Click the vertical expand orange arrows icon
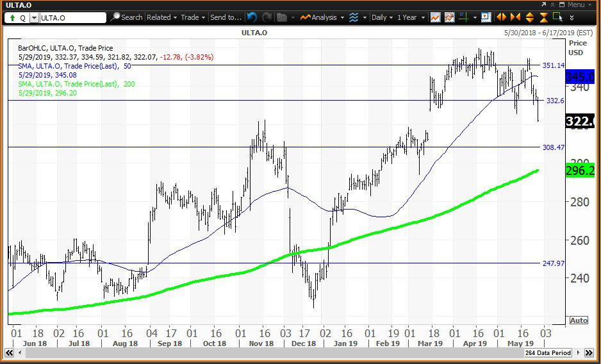 (x=530, y=17)
